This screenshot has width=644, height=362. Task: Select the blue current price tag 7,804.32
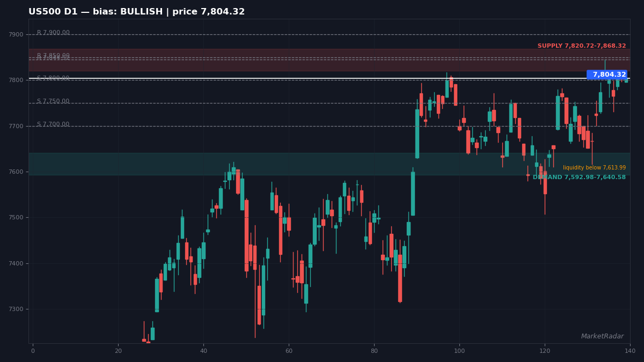click(607, 75)
